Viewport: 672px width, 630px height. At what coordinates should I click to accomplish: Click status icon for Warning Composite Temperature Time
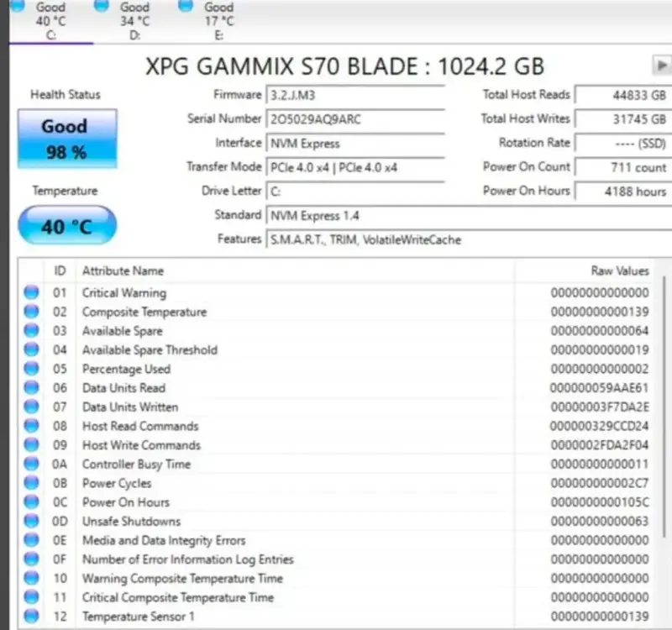pos(31,578)
